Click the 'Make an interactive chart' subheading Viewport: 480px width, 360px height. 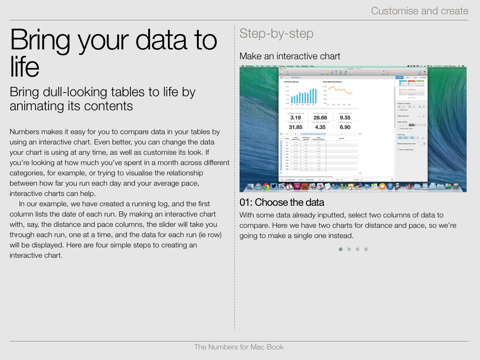tap(290, 56)
